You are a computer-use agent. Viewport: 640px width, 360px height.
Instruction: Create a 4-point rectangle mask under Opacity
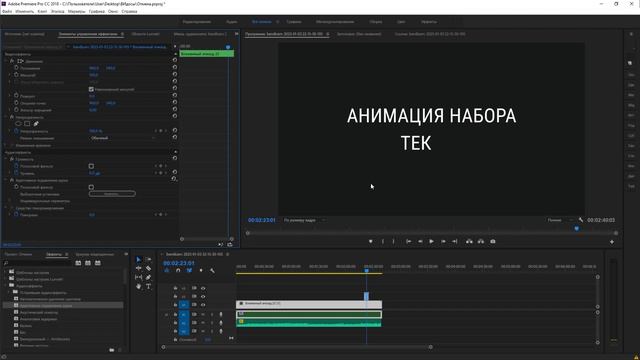click(x=27, y=124)
